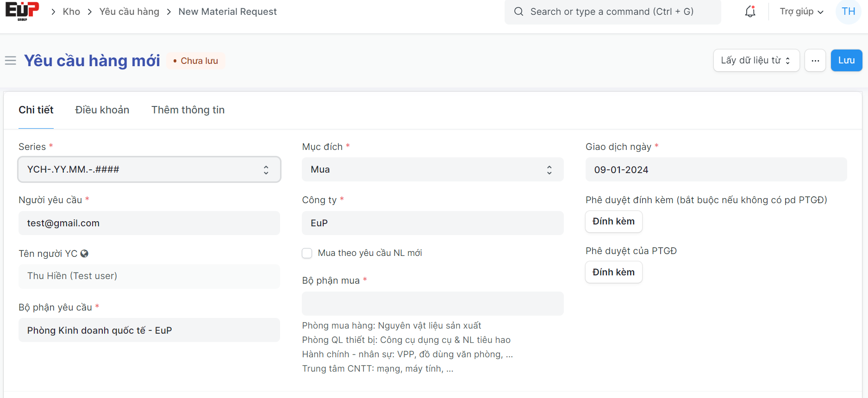Go to Yêu cầu hàng breadcrumb
This screenshot has width=868, height=398.
(129, 12)
